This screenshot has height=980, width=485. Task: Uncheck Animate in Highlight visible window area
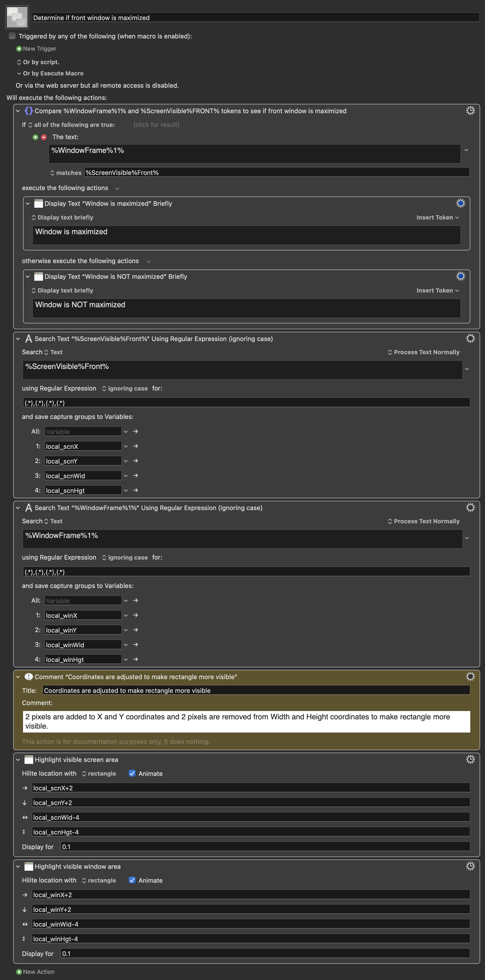tap(132, 880)
